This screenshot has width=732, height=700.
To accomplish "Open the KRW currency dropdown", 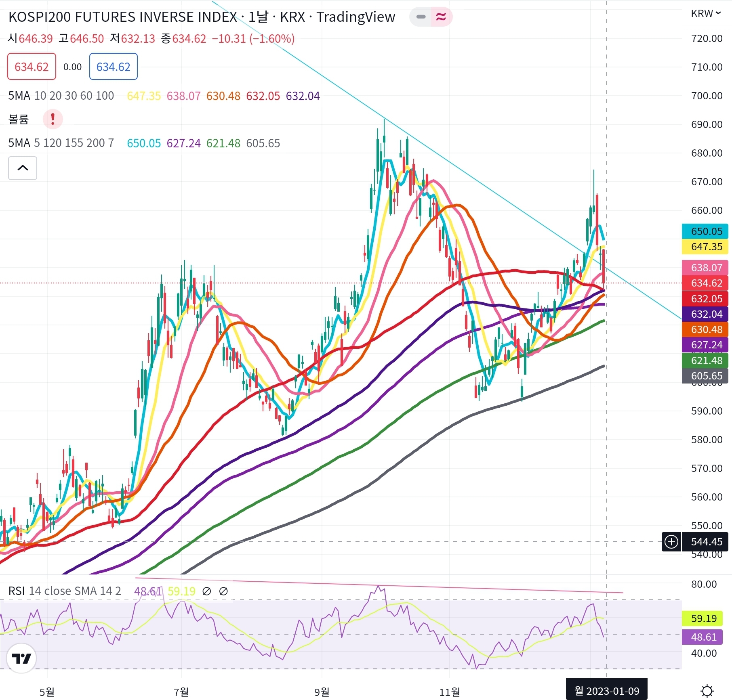I will [x=705, y=13].
